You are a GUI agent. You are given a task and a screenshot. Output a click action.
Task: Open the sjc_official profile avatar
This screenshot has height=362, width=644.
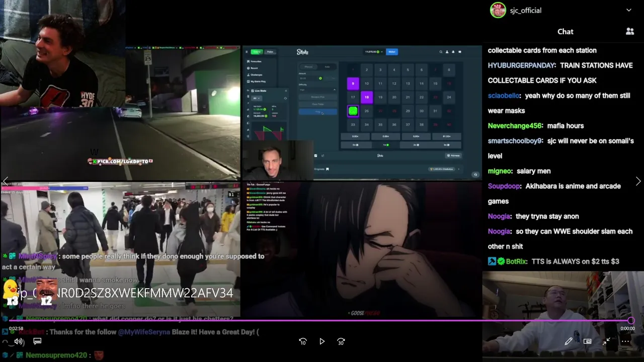498,10
